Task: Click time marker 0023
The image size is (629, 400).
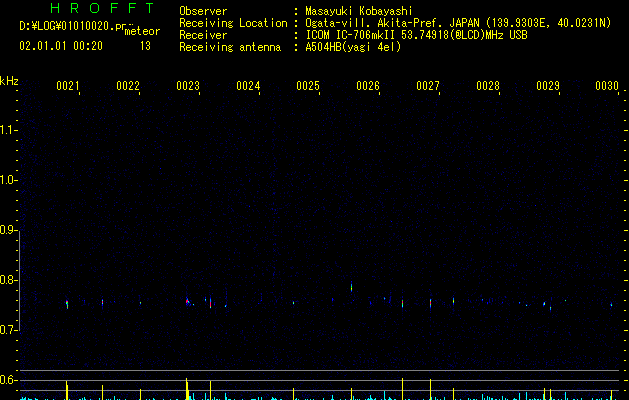Action: tap(188, 85)
